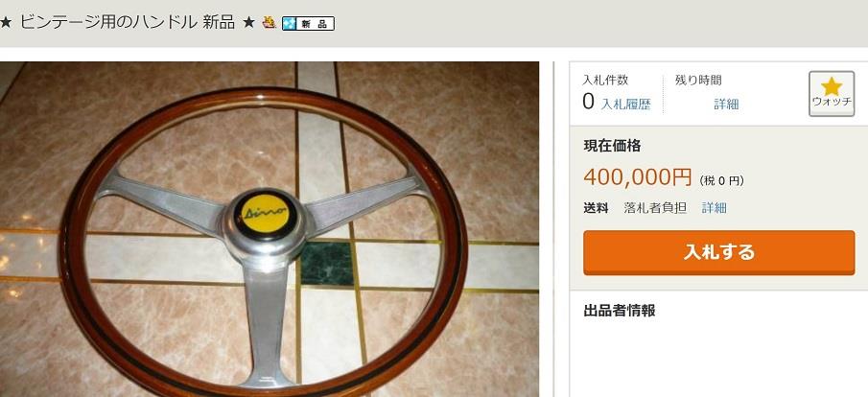The image size is (868, 397).
Task: Place a bid with 入札する button
Action: tap(718, 252)
